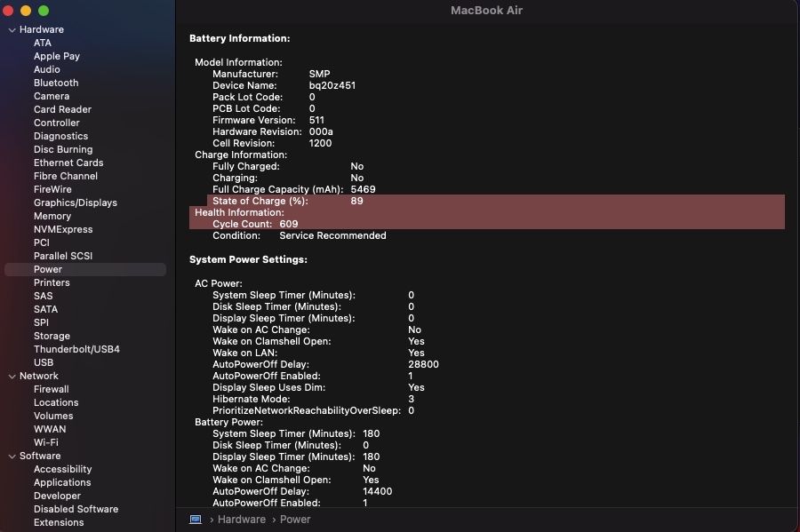Click the computer icon in path bar
Viewport: 800px width, 532px height.
point(196,520)
